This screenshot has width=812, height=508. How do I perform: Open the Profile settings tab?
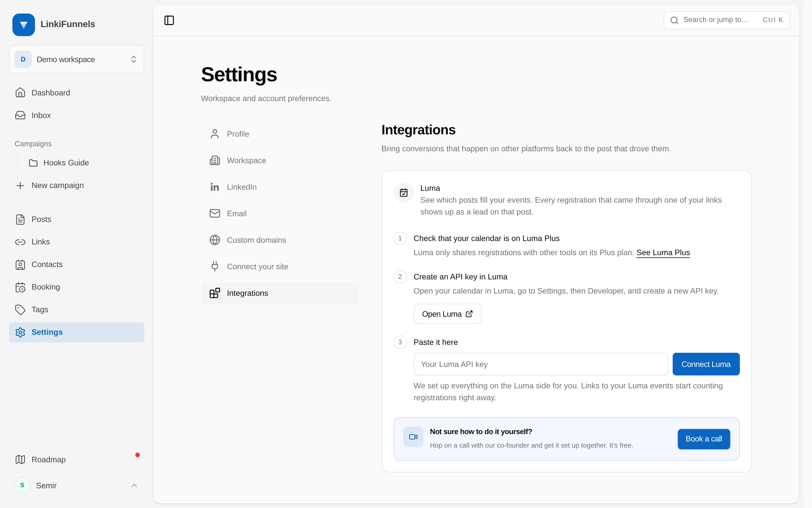tap(280, 134)
